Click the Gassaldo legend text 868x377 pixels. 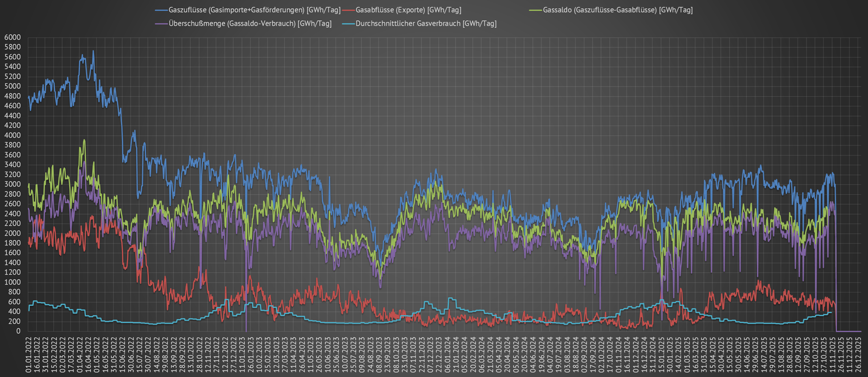[618, 10]
